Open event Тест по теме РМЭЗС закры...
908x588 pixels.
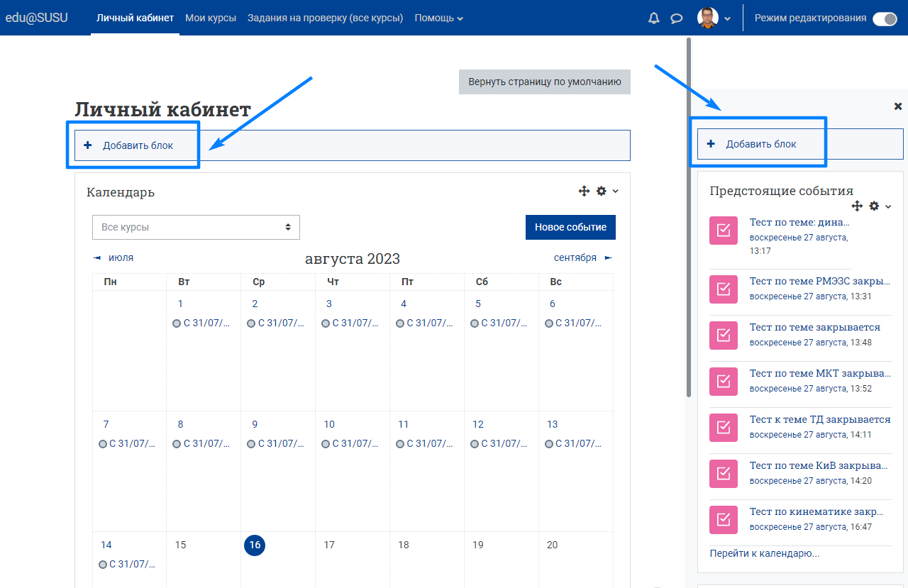[x=819, y=281]
